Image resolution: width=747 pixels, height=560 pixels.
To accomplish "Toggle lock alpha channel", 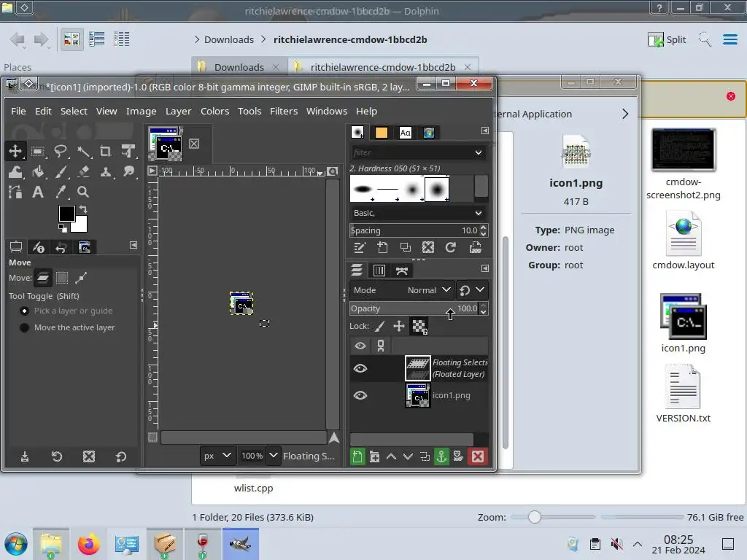I will tap(419, 326).
